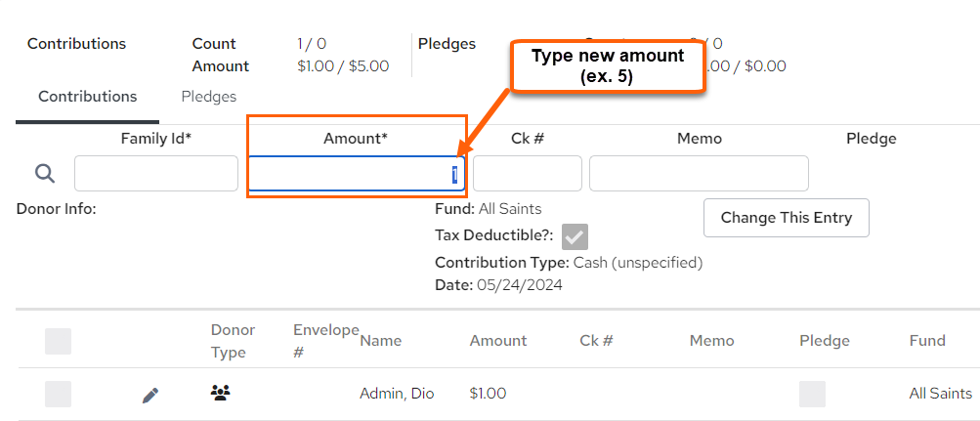Screen dimensions: 980x421
Task: Sort by the Amount column header
Action: 498,341
